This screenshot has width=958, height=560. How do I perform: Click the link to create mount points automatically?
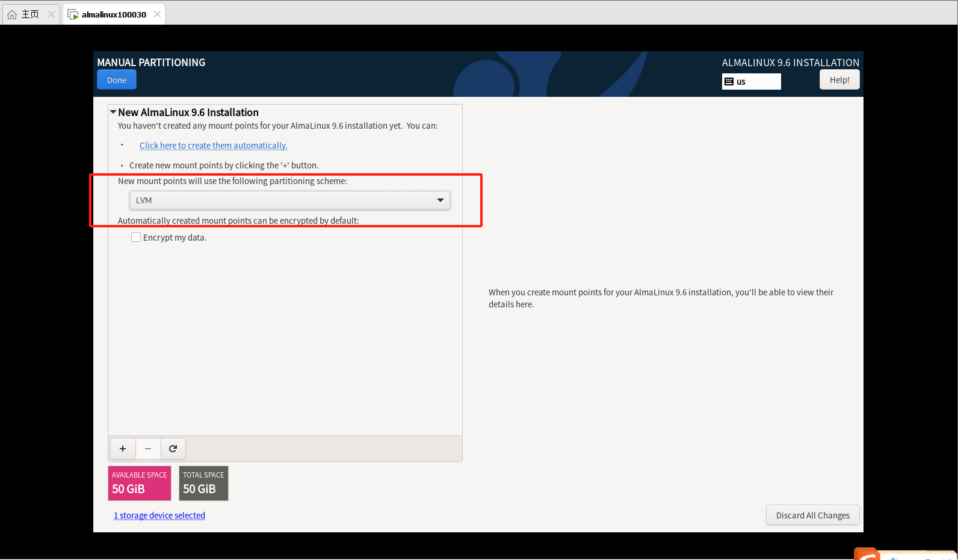click(x=214, y=146)
